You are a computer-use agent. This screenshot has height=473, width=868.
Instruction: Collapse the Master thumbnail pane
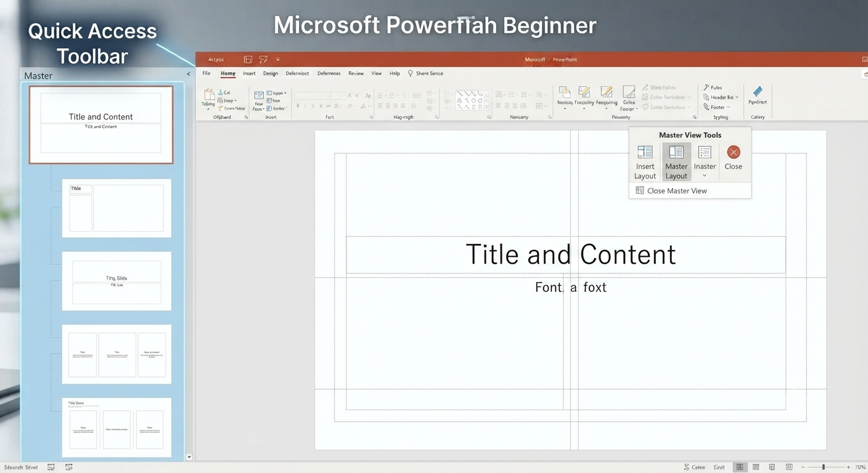[x=189, y=75]
